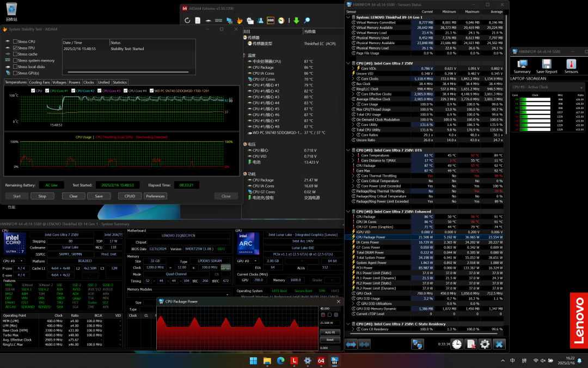The height and width of the screenshot is (368, 588).
Task: Expand the Core C0 Residency row
Action: click(x=353, y=329)
